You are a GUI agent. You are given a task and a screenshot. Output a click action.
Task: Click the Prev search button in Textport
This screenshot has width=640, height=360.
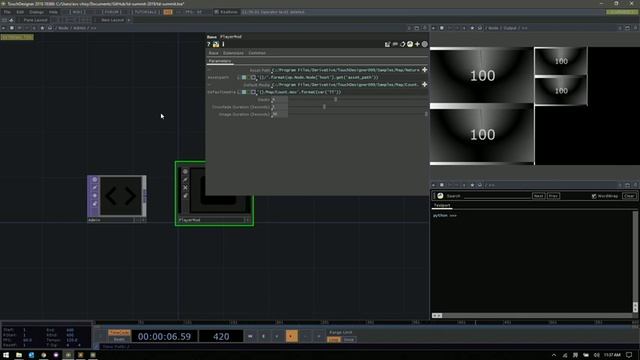(553, 196)
